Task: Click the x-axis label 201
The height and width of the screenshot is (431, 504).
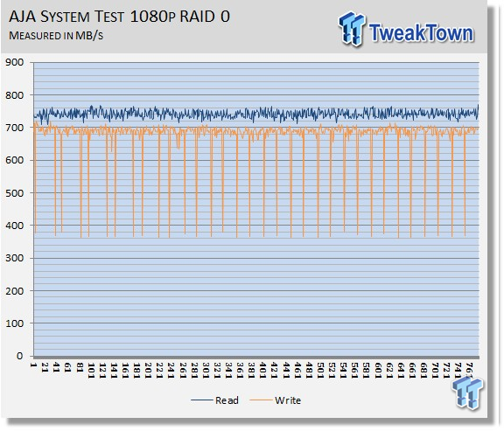Action: [x=148, y=371]
